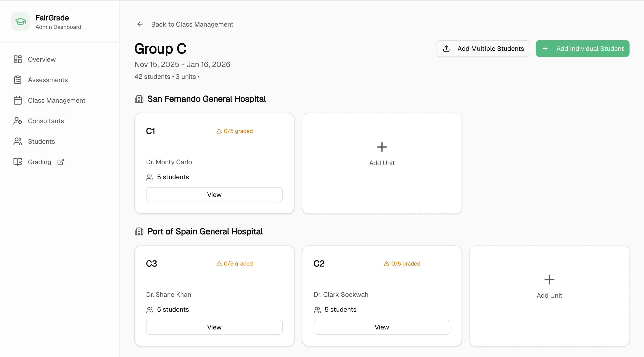
Task: Click the Class Management calendar icon
Action: (17, 100)
